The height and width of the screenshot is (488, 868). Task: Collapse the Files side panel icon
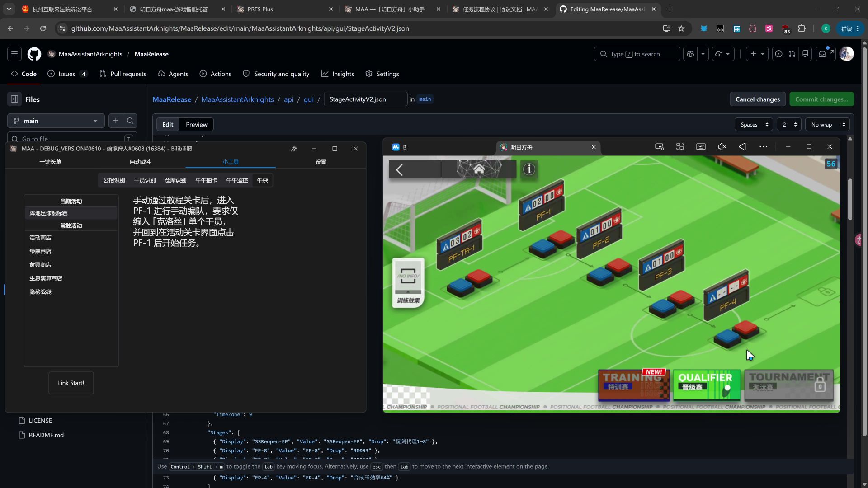click(x=14, y=99)
